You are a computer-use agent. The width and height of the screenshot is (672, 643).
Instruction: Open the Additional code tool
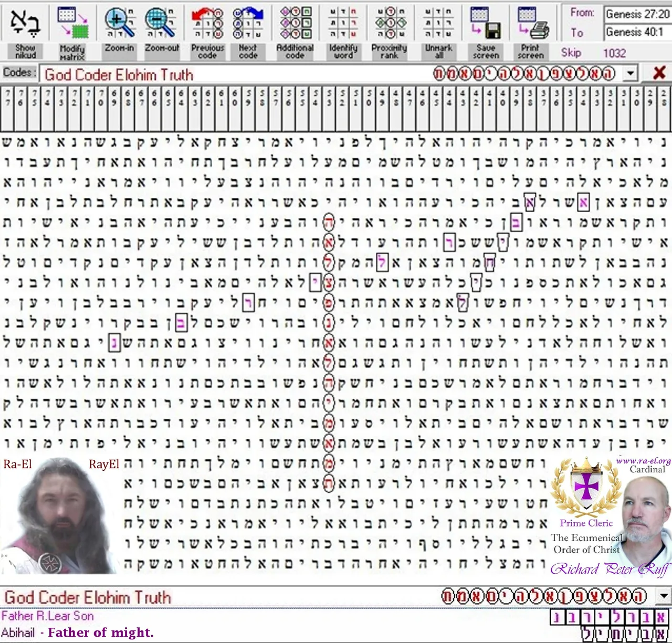tap(295, 31)
